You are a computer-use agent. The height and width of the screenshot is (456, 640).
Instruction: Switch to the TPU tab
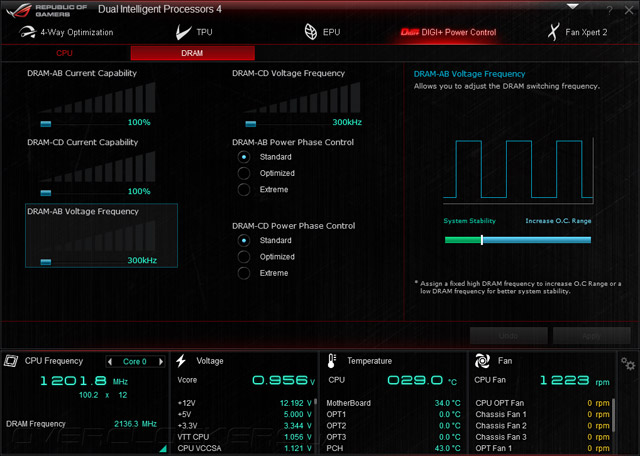[194, 32]
